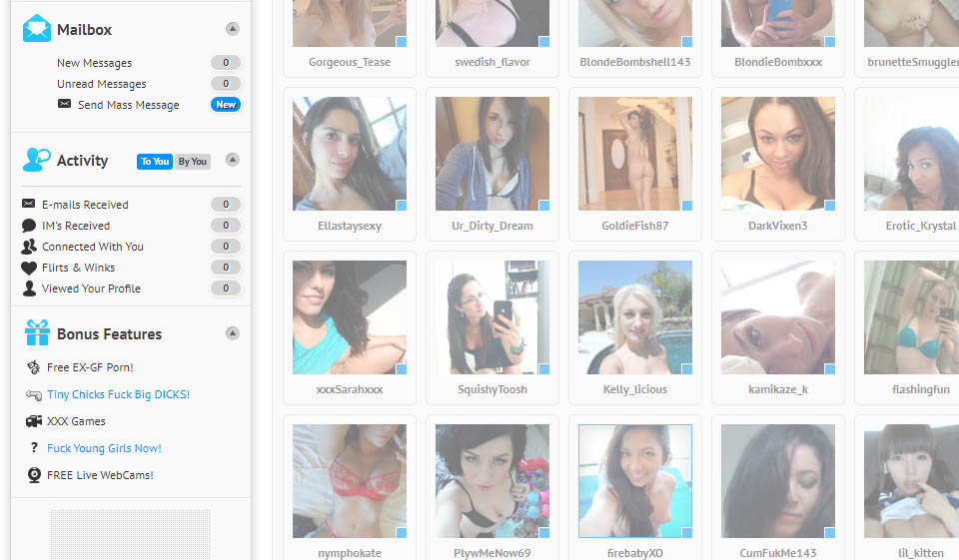Open the Ellastaysexy profile thumbnail
The image size is (959, 560).
pyautogui.click(x=350, y=154)
